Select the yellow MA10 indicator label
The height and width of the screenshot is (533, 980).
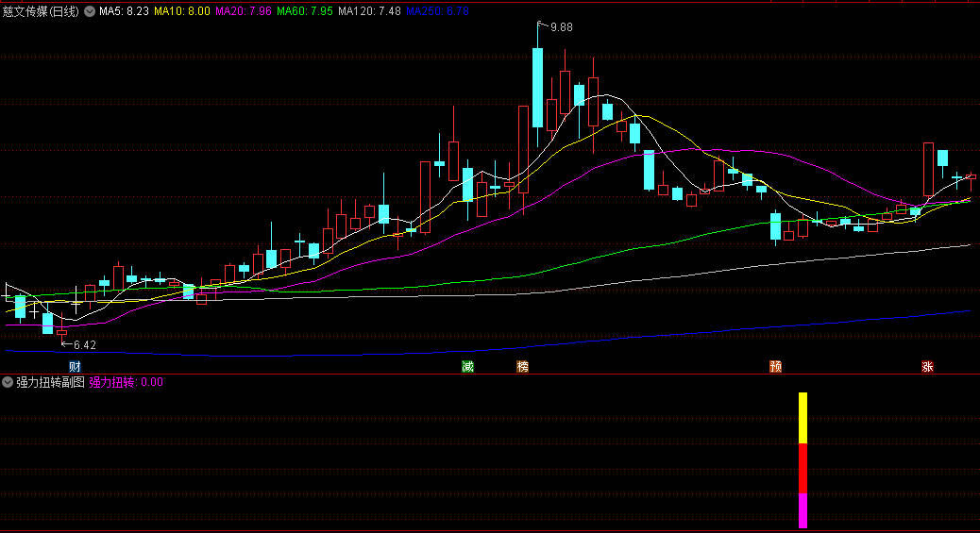(182, 11)
